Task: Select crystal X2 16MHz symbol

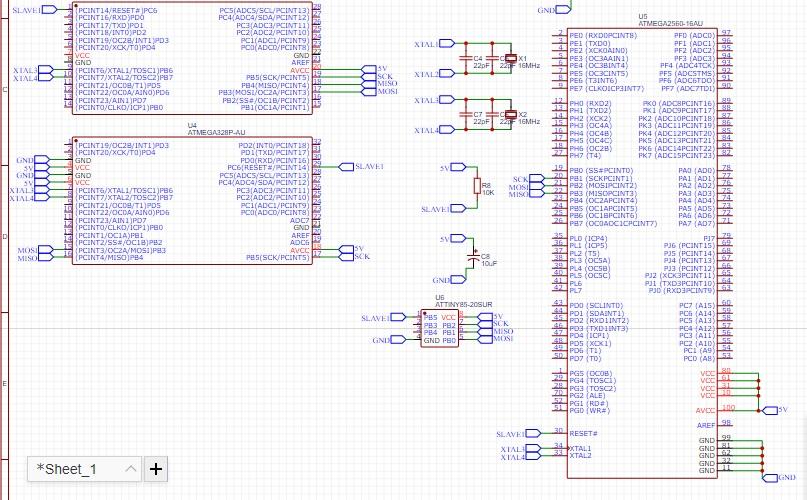Action: pyautogui.click(x=510, y=114)
